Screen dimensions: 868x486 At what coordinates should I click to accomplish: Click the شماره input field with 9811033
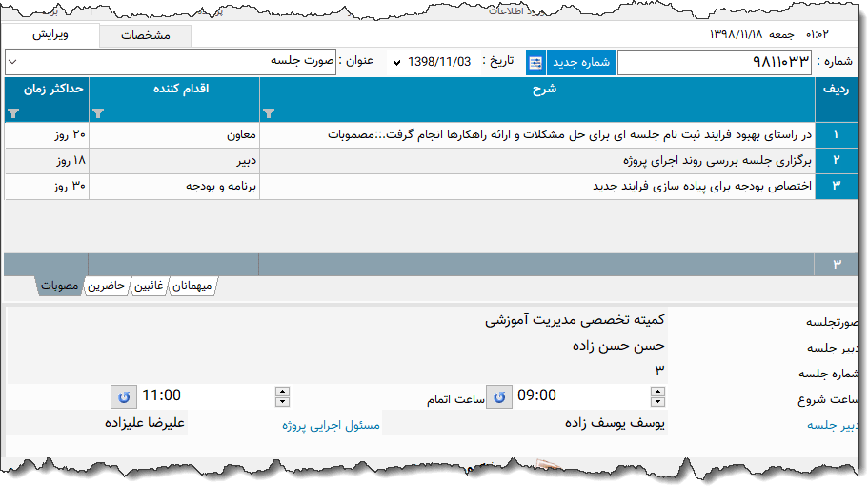(x=715, y=63)
